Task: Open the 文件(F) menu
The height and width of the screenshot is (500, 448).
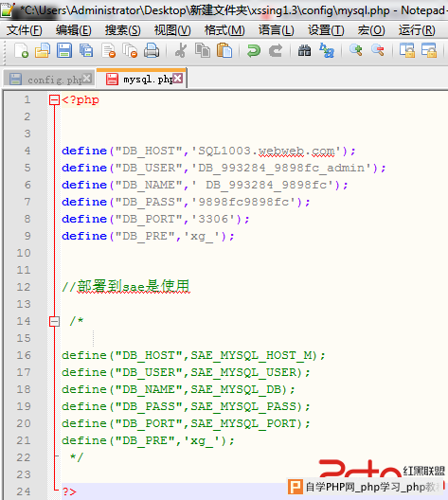Action: click(x=25, y=30)
